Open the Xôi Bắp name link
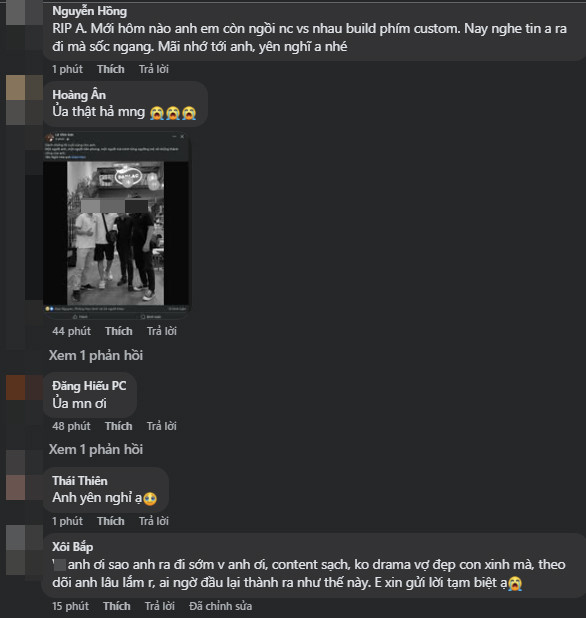The image size is (586, 618). [x=73, y=547]
